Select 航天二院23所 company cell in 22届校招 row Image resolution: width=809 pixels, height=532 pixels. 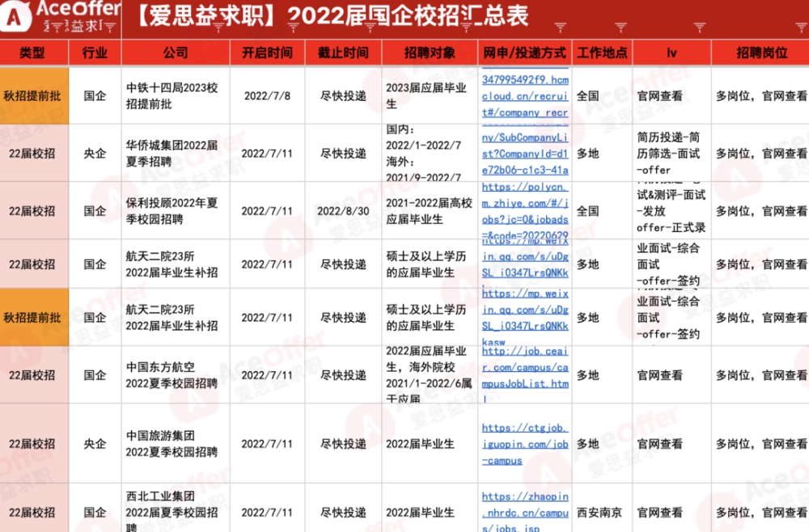click(x=176, y=264)
